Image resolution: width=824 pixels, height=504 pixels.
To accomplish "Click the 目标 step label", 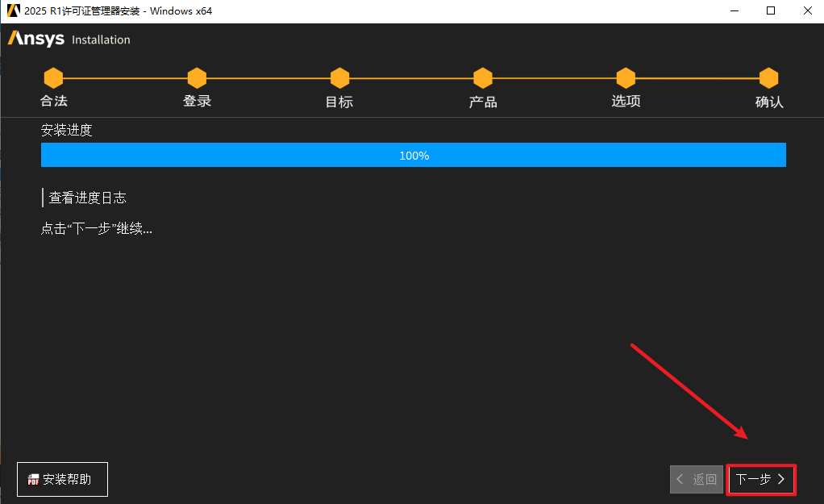I will tap(339, 102).
